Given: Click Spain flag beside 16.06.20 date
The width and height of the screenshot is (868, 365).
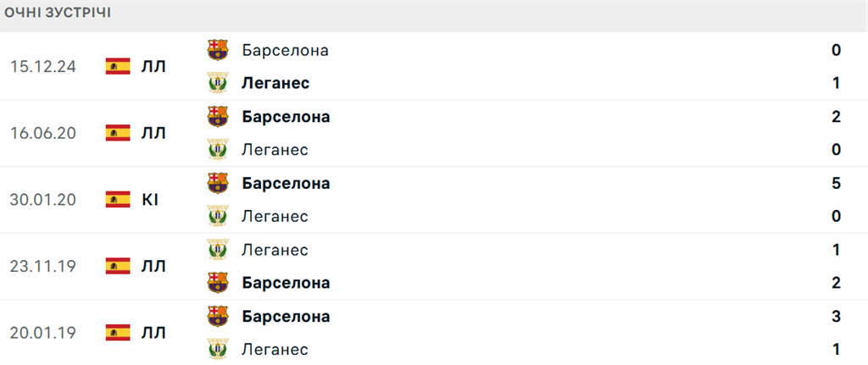Looking at the screenshot, I should [118, 133].
